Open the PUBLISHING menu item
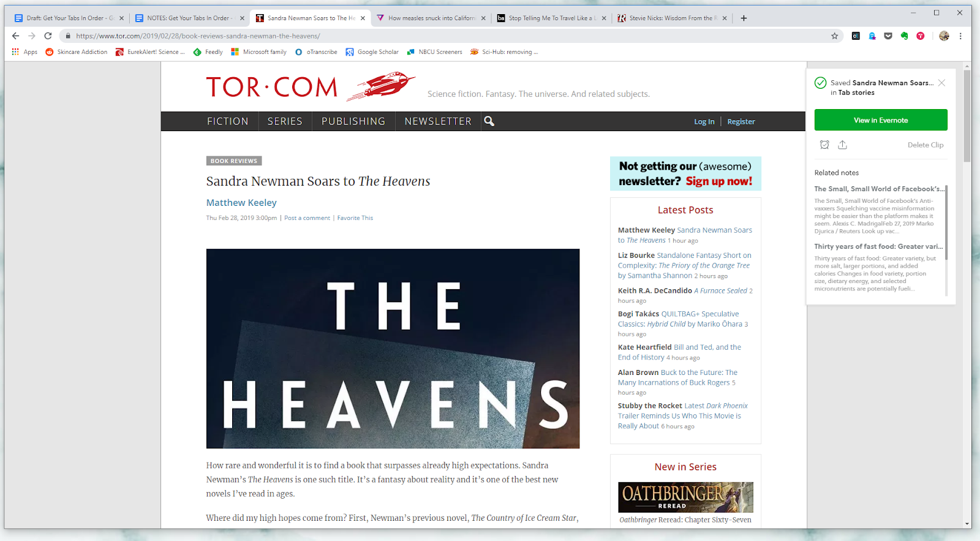The image size is (980, 541). tap(353, 121)
